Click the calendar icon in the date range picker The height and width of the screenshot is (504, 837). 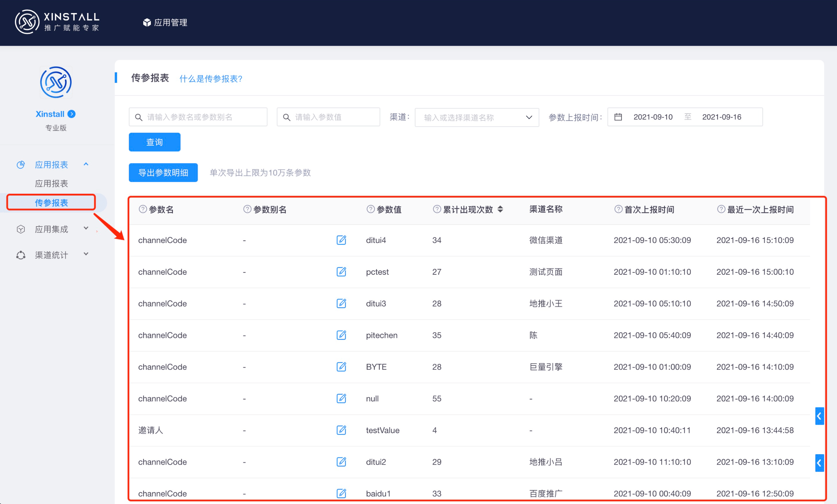pos(618,117)
